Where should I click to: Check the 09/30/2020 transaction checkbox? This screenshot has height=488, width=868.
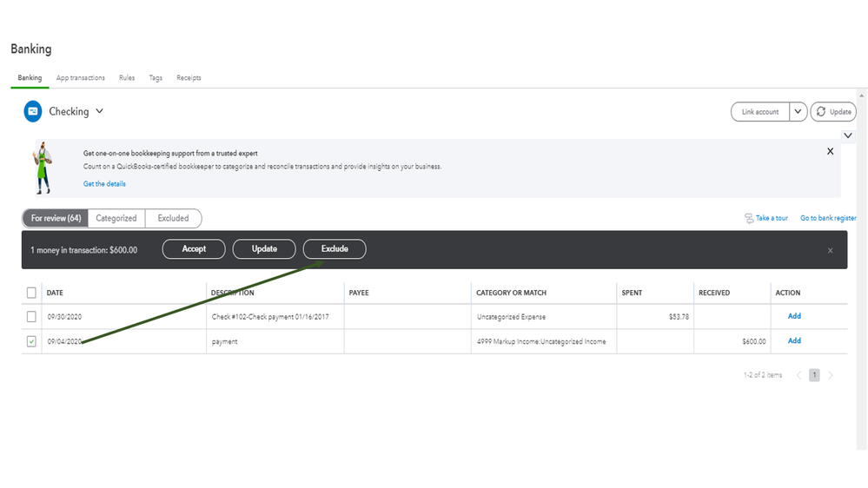(31, 317)
